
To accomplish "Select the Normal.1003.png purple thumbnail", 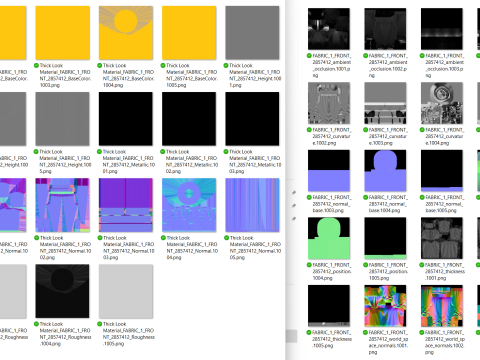I will click(x=126, y=205).
